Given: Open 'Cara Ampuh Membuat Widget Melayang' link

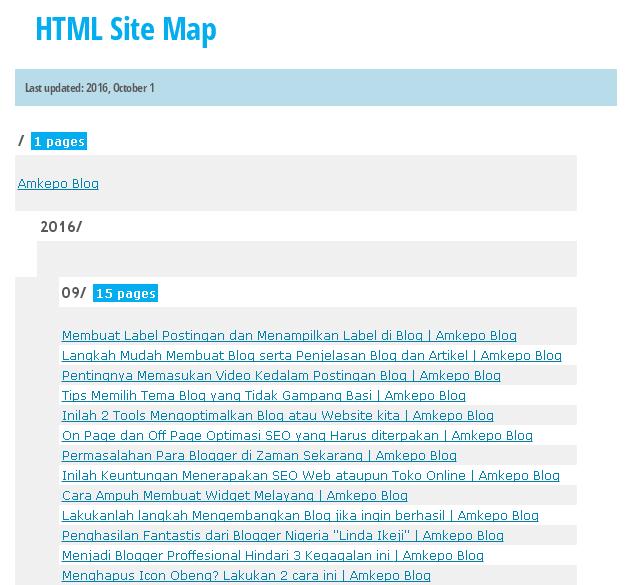Looking at the screenshot, I should pos(235,496).
